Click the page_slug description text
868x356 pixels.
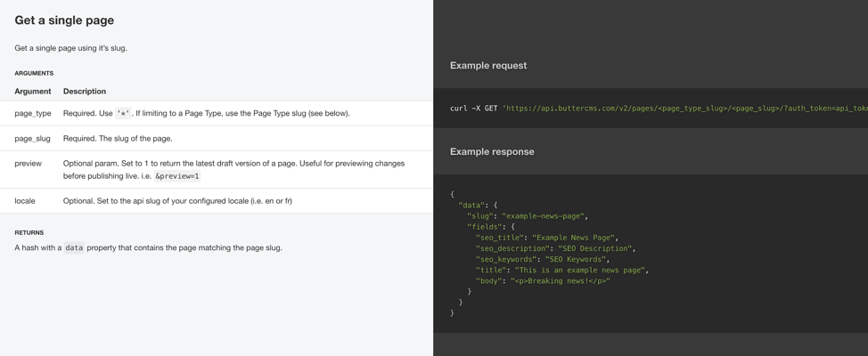pos(118,139)
